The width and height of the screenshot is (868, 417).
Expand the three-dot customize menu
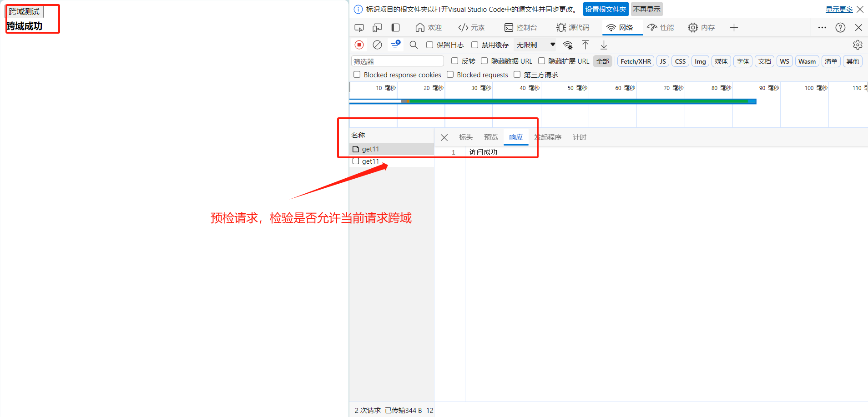point(822,28)
